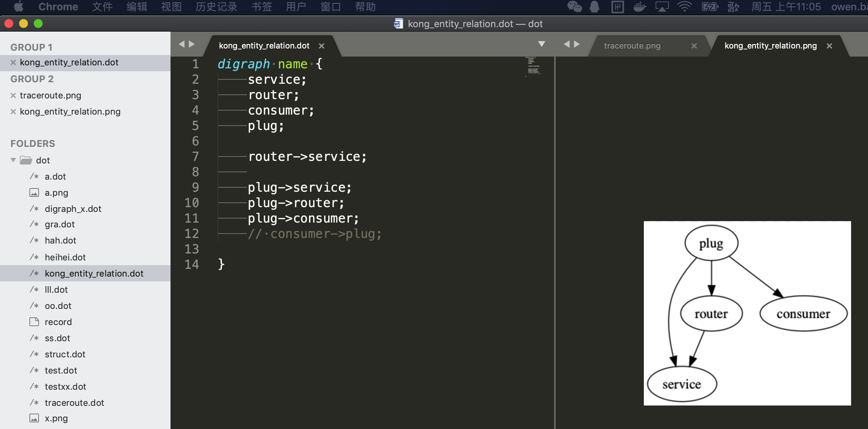Click the rendered graph image preview
This screenshot has height=429, width=868.
[x=747, y=313]
